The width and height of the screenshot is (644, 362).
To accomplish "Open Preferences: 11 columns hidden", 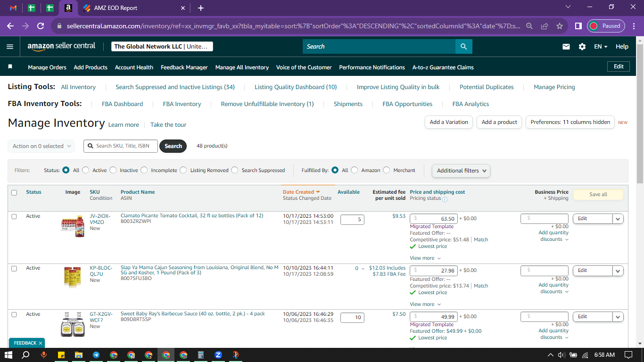I will coord(570,122).
